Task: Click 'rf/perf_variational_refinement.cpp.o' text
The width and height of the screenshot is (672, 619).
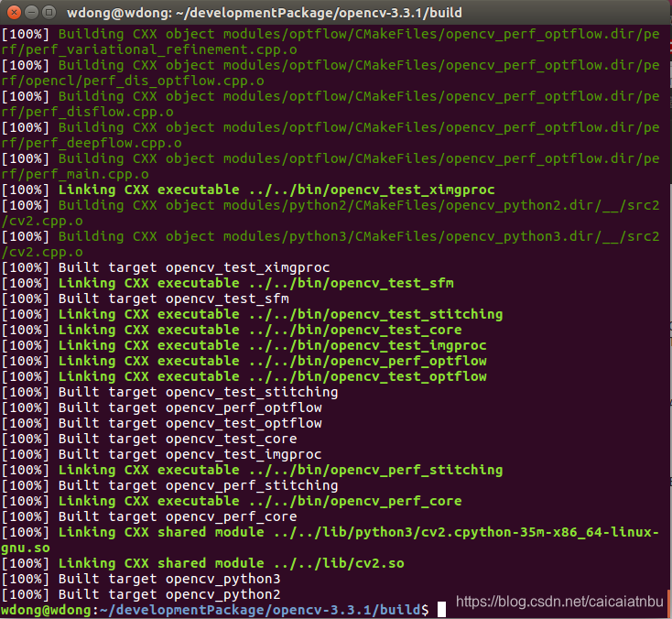Action: (x=149, y=49)
